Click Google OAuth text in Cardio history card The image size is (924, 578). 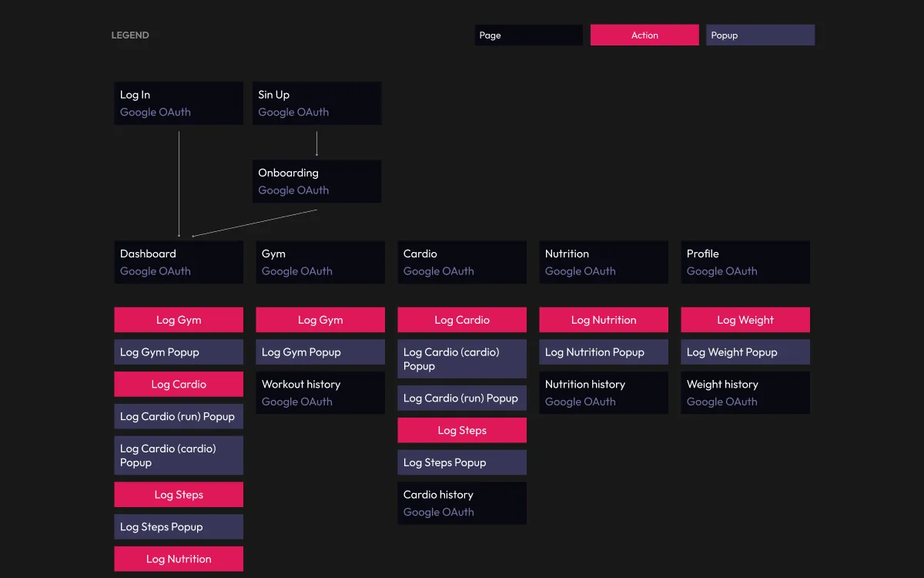(439, 512)
